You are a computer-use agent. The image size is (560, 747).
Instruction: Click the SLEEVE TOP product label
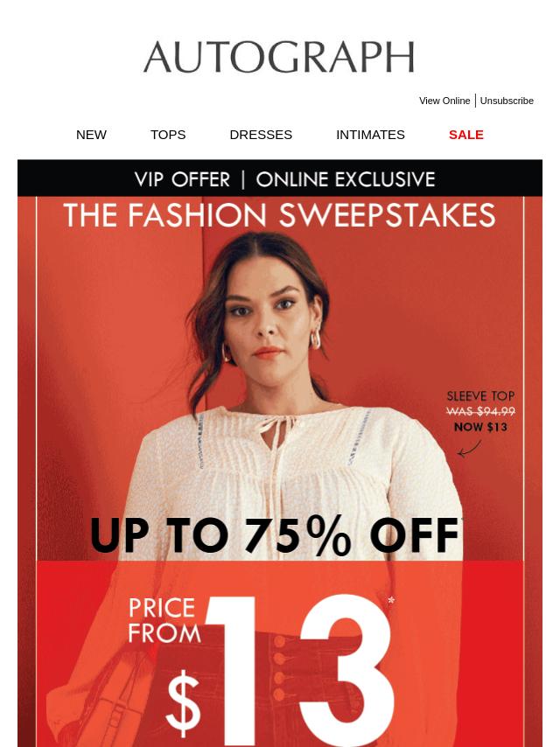[x=480, y=396]
